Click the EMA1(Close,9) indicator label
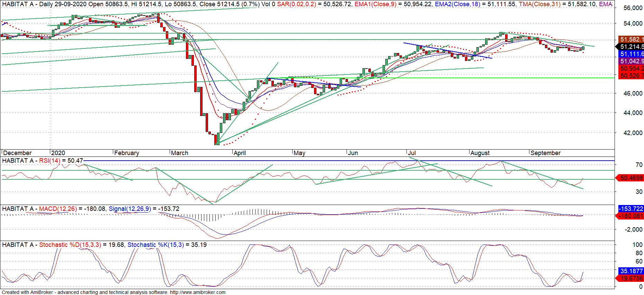Screen dimensions: 644x295 coord(375,4)
